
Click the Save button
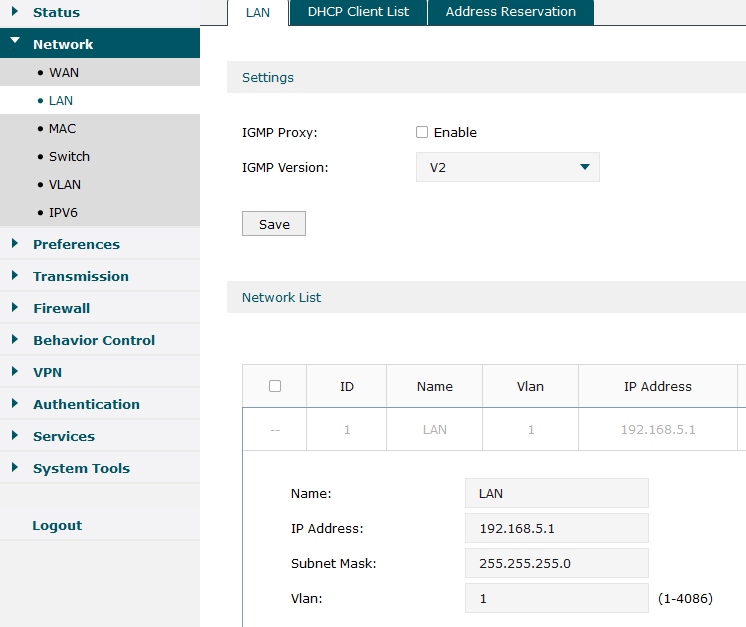(x=273, y=224)
